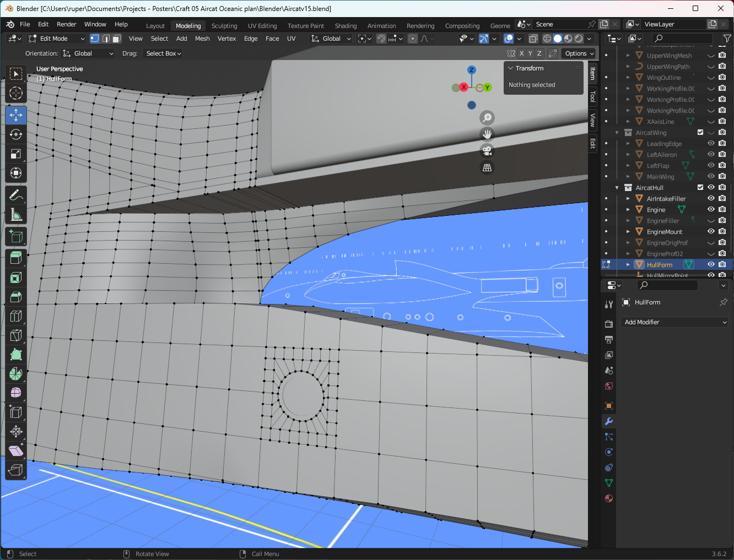Viewport: 734px width, 560px height.
Task: Toggle snapping magnet icon
Action: 381,39
